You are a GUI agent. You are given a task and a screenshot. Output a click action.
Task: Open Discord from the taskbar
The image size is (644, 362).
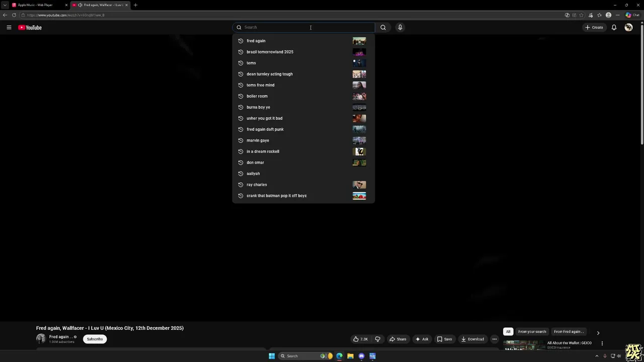tap(361, 356)
